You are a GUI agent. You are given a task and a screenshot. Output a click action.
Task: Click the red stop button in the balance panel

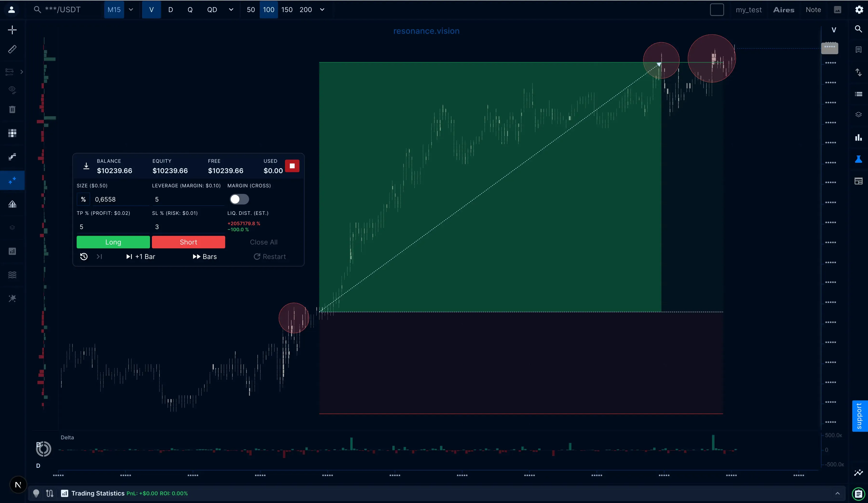click(x=292, y=166)
